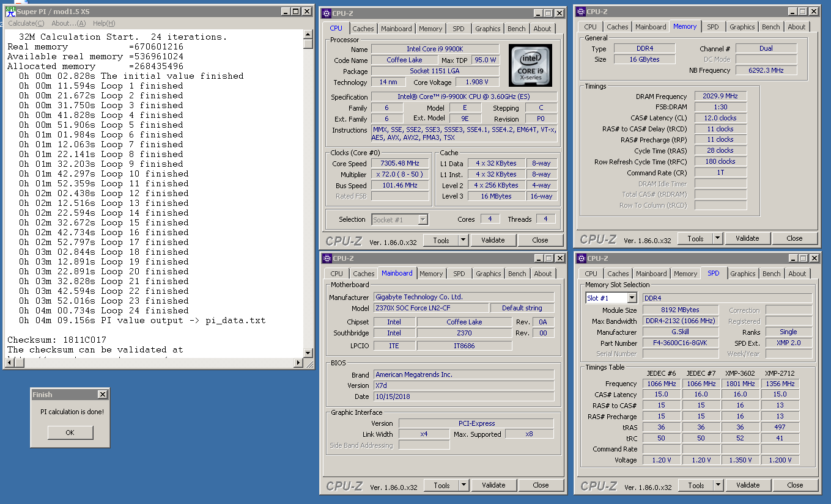
Task: Open Memory tab in CPU window
Action: tap(430, 29)
